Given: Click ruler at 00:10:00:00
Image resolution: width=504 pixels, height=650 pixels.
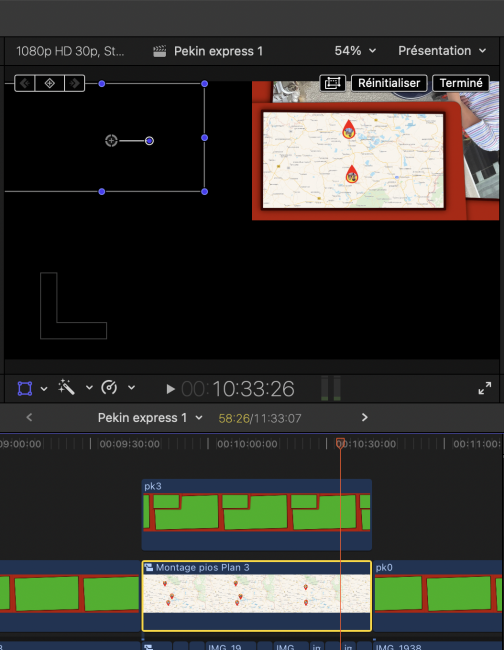Looking at the screenshot, I should [x=247, y=444].
